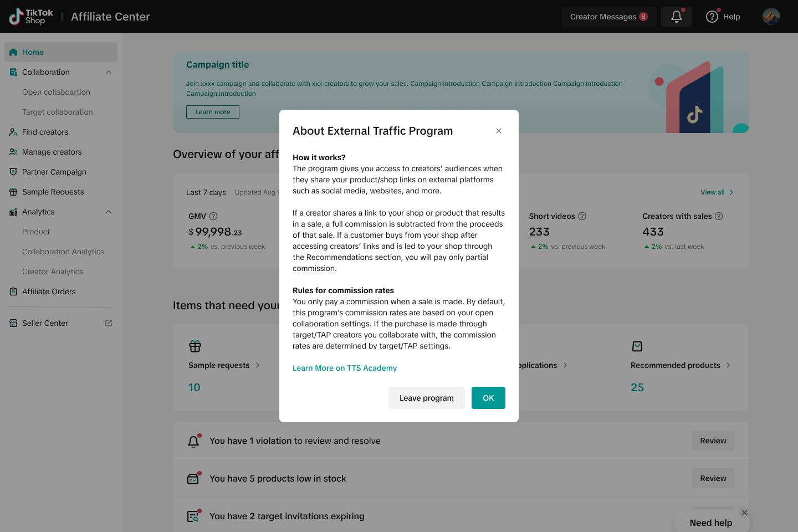This screenshot has width=798, height=532.
Task: Click the GMV info question icon
Action: (213, 216)
